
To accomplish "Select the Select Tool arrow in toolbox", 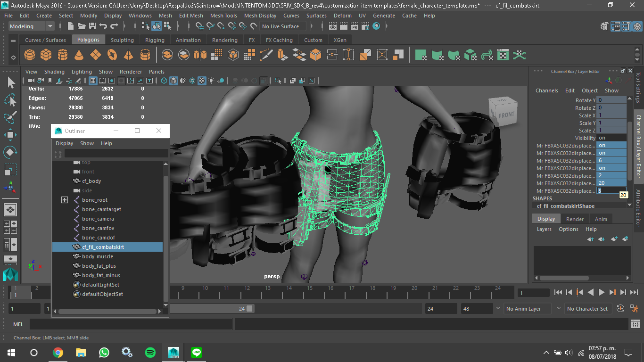I will tap(10, 83).
